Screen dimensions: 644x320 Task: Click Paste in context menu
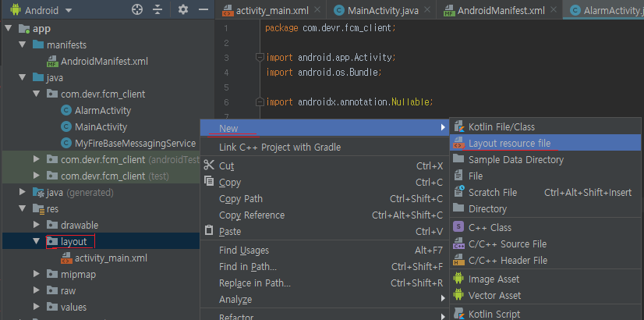click(x=324, y=232)
